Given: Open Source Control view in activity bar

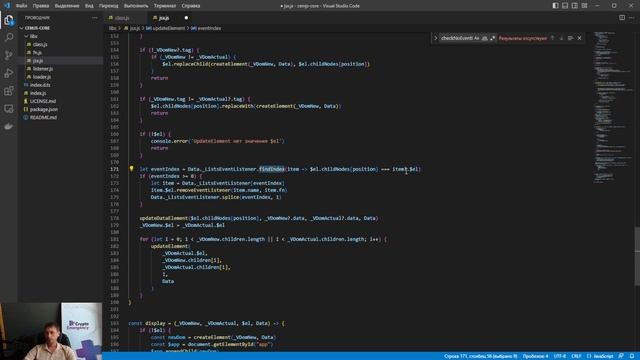Looking at the screenshot, I should pos(9,55).
